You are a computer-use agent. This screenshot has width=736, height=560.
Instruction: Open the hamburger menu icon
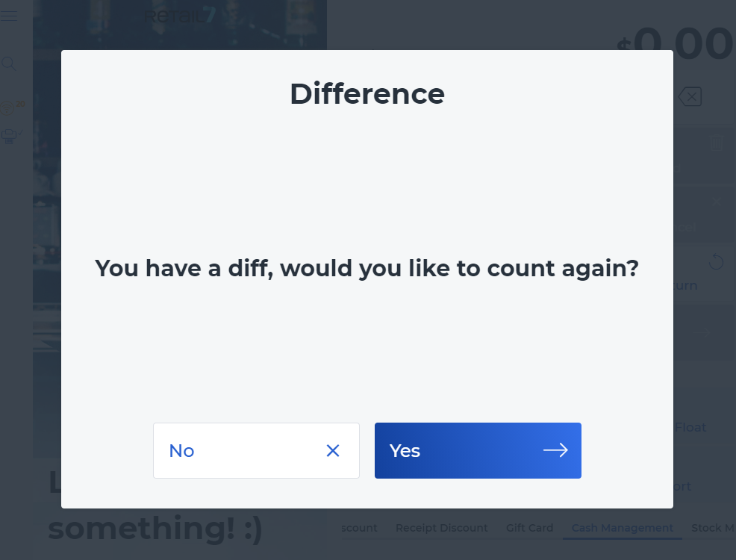pos(9,16)
